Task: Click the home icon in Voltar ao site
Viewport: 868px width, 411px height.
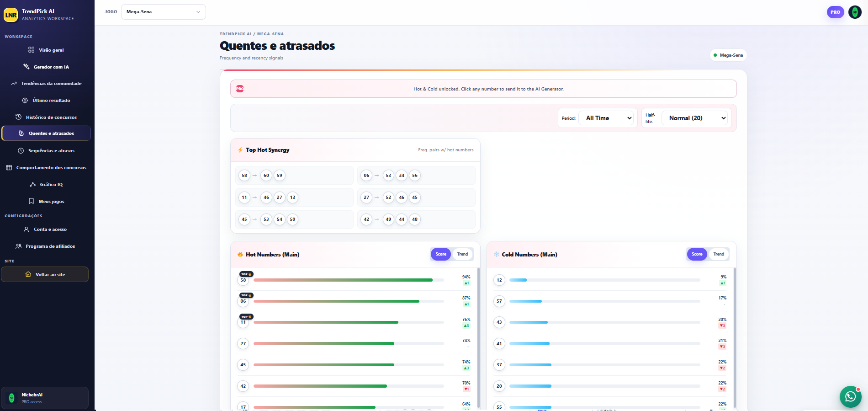Action: [28, 274]
